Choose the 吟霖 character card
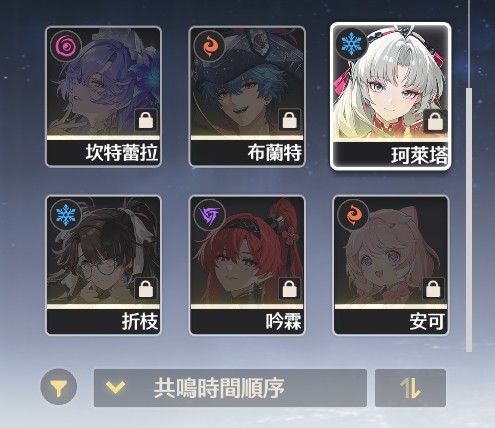 coord(247,265)
